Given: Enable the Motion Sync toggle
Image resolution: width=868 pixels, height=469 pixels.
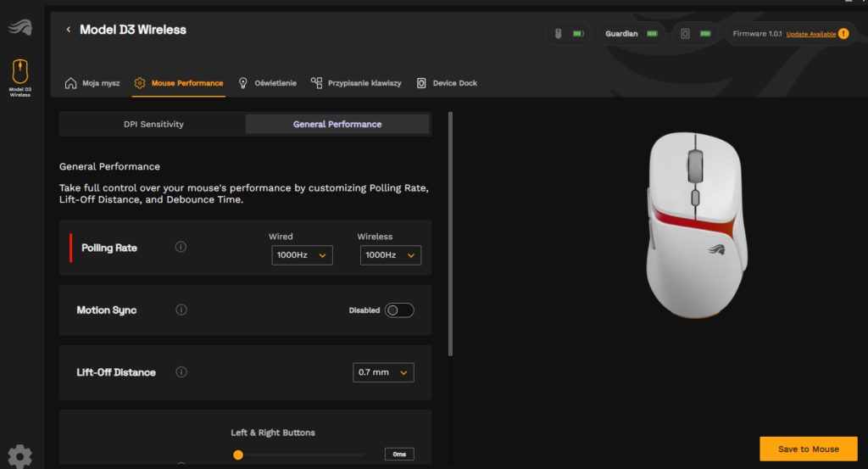Looking at the screenshot, I should [x=399, y=310].
